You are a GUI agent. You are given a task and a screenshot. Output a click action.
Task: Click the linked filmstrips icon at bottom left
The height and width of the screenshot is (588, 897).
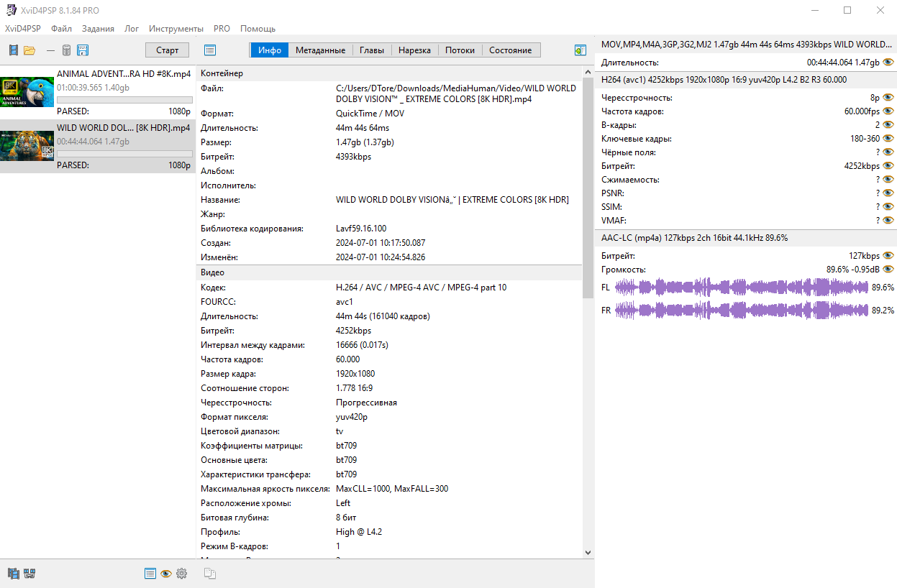29,574
